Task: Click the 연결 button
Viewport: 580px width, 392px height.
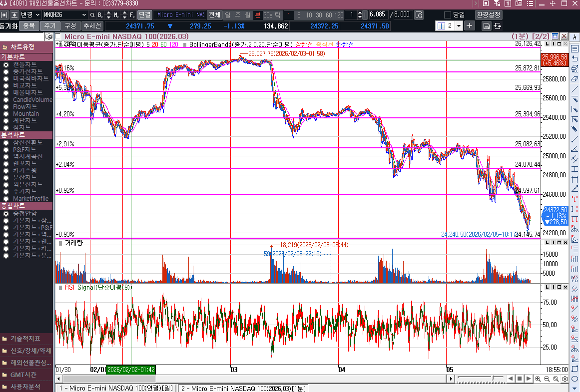Action: [144, 15]
